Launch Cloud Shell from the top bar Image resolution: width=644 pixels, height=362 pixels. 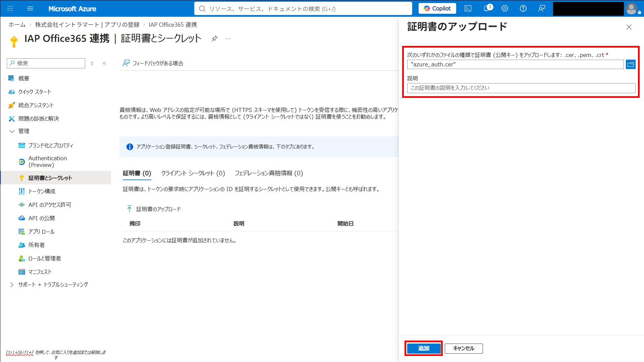pos(468,8)
